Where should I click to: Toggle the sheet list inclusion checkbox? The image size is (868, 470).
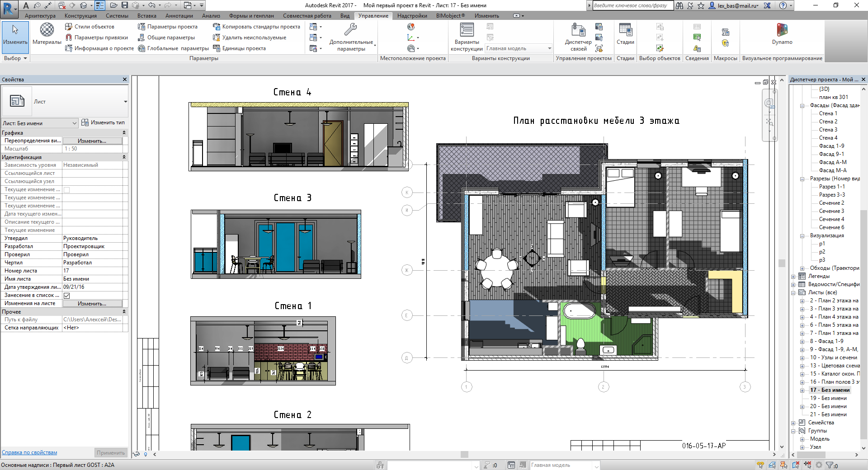pos(67,296)
